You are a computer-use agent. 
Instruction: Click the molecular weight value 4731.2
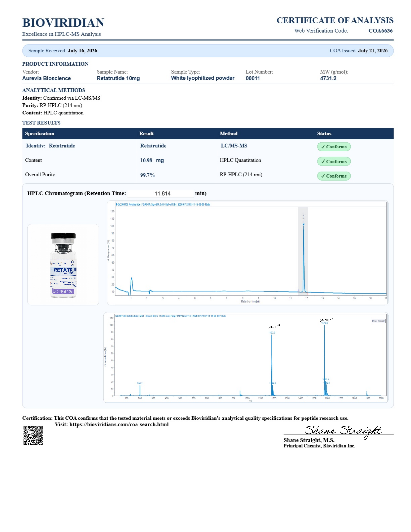[328, 78]
